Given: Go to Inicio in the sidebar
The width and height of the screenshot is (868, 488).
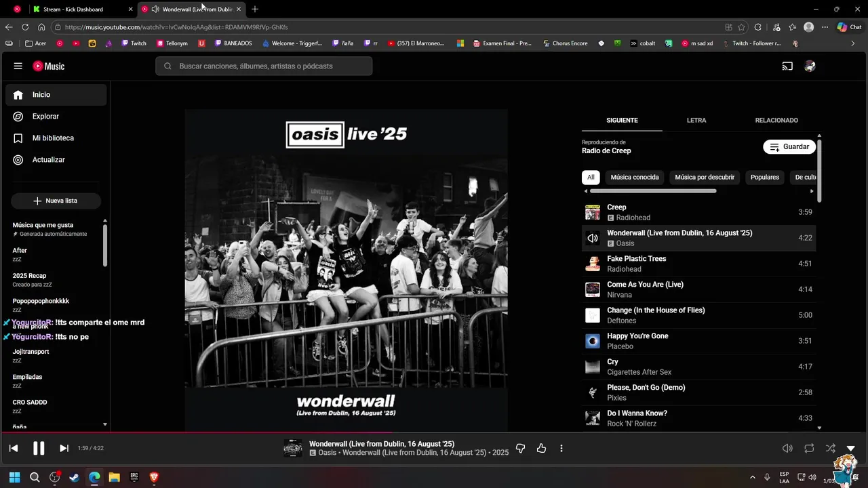Looking at the screenshot, I should coord(56,95).
